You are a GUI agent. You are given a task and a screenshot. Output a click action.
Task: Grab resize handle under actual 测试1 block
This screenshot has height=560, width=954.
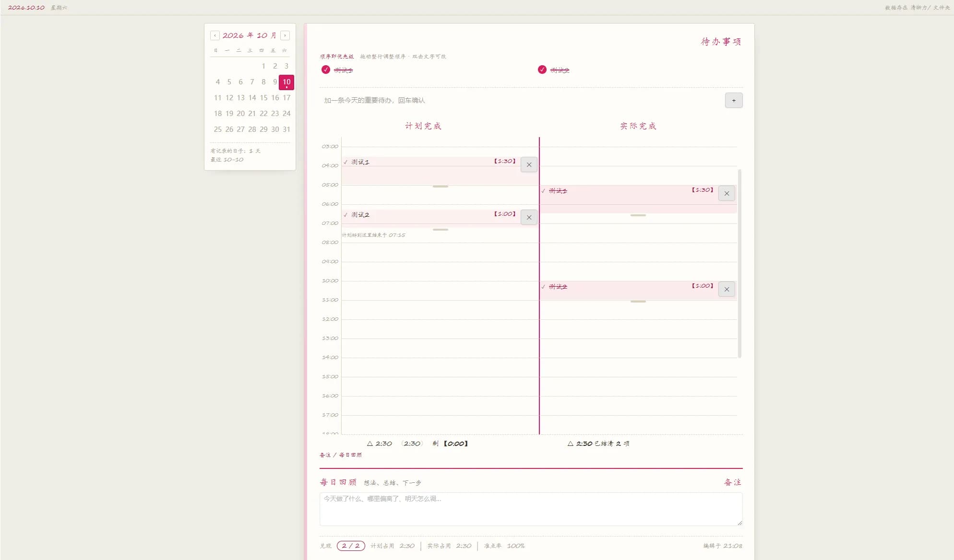click(x=638, y=215)
